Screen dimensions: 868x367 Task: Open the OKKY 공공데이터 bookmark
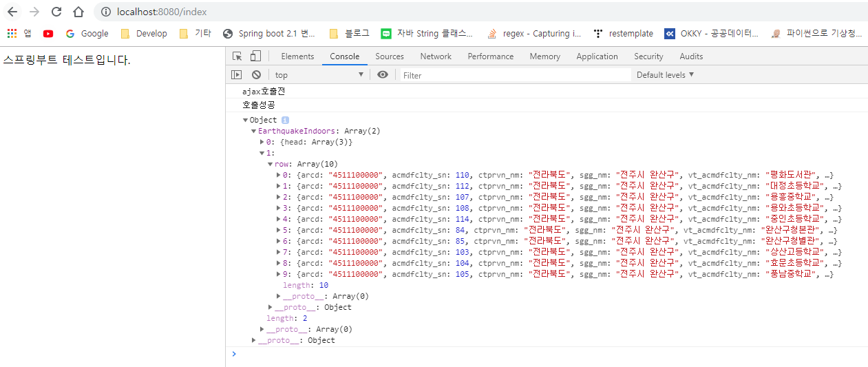pyautogui.click(x=712, y=33)
